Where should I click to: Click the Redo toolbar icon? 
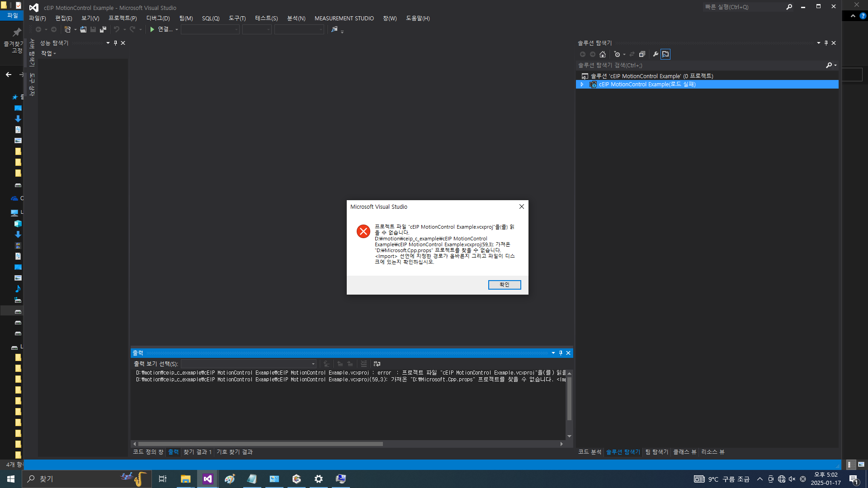click(132, 29)
